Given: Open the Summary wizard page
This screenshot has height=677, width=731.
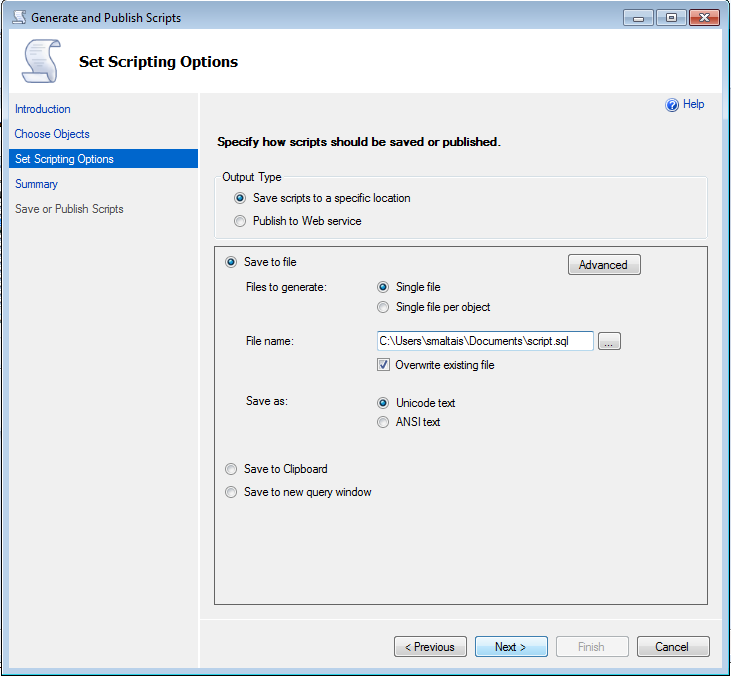Looking at the screenshot, I should [x=37, y=184].
